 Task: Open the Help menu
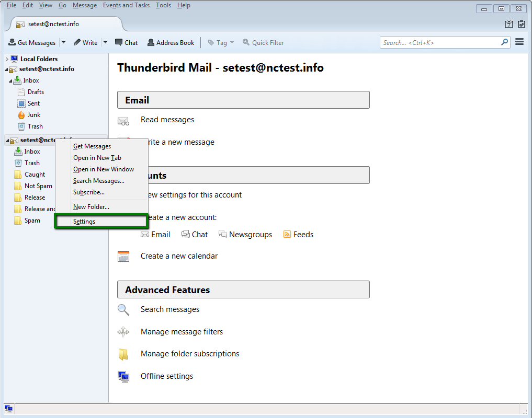[184, 5]
